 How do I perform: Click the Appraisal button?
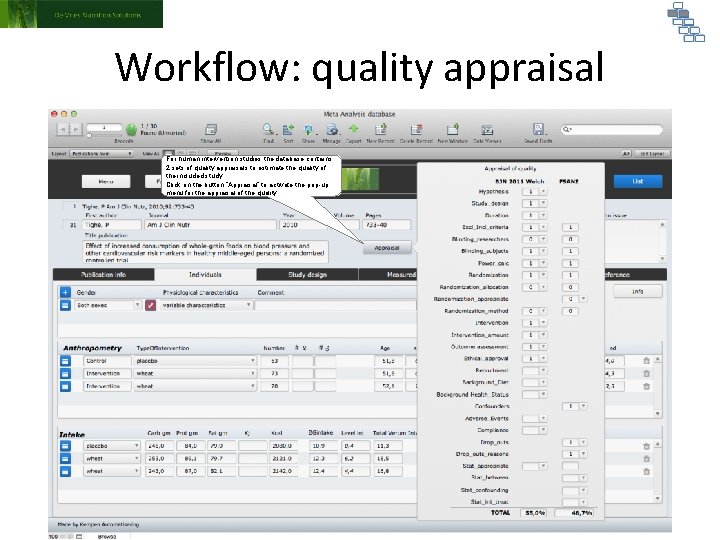click(x=387, y=248)
